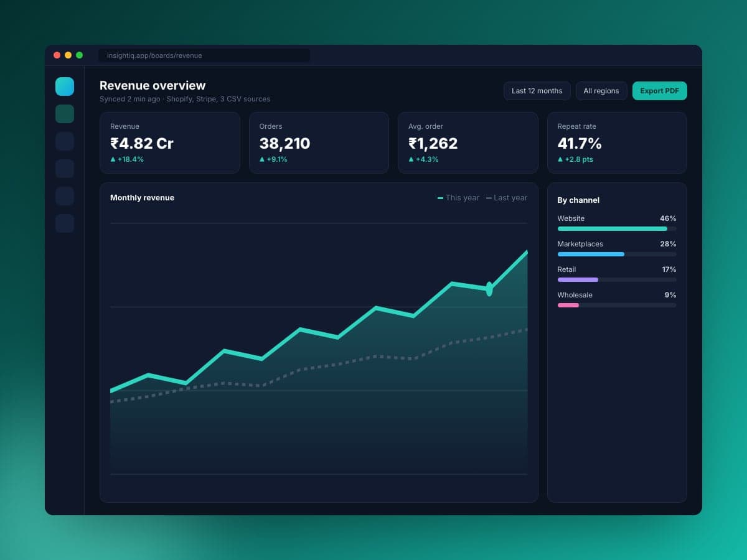Click the 9% Wholesale value
The width and height of the screenshot is (747, 560).
(670, 295)
